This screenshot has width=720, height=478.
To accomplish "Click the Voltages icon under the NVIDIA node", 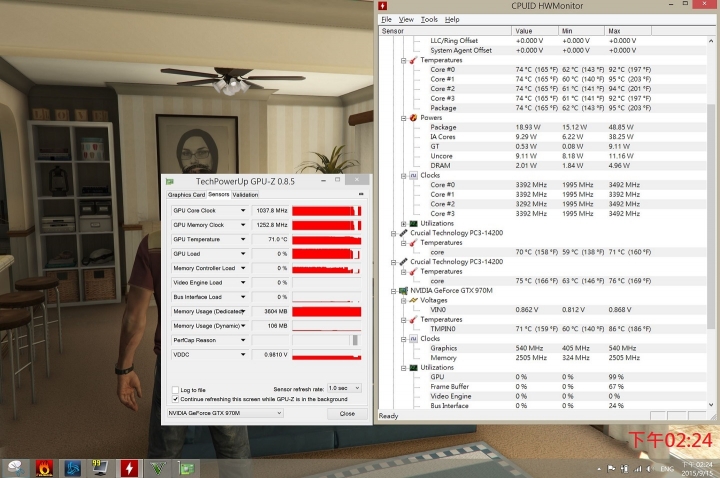I will click(413, 300).
